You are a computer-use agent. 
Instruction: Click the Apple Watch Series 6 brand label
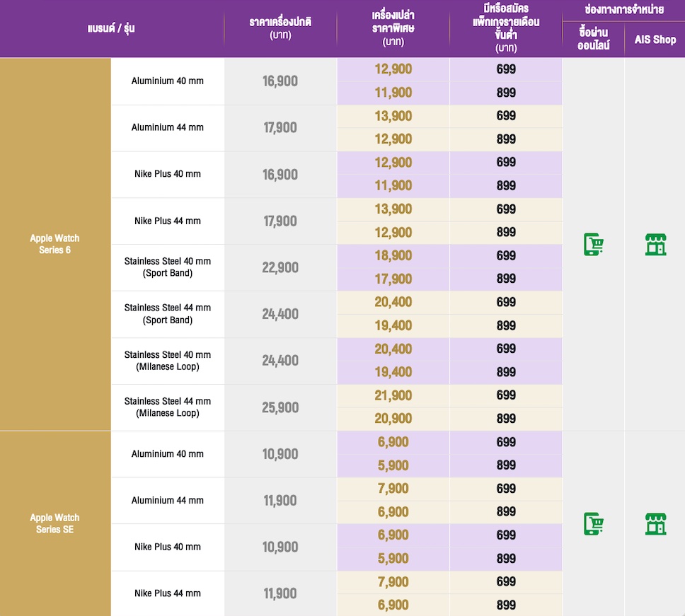[x=54, y=244]
